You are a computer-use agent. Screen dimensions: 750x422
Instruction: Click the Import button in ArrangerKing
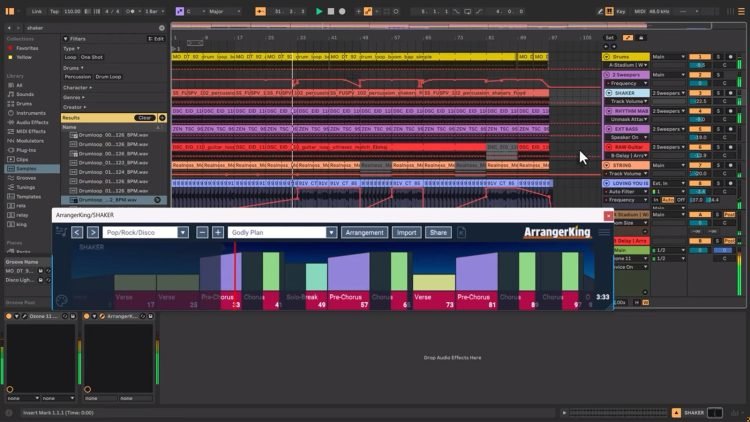406,233
